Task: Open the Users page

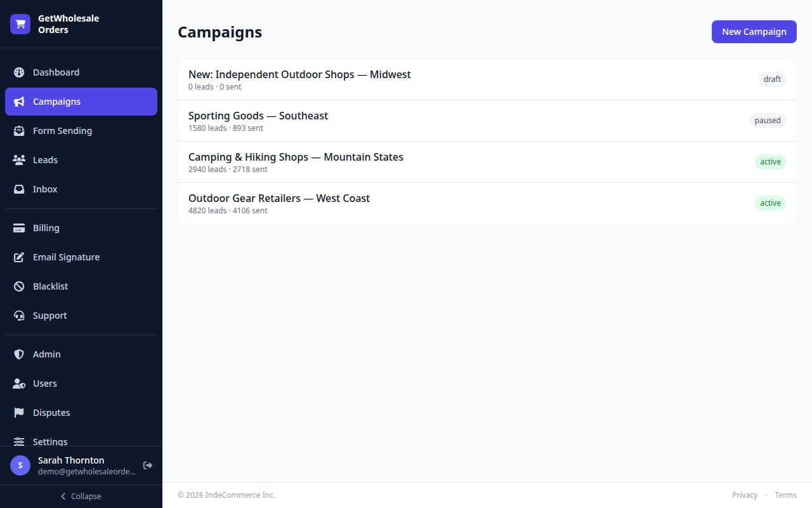Action: 81,384
